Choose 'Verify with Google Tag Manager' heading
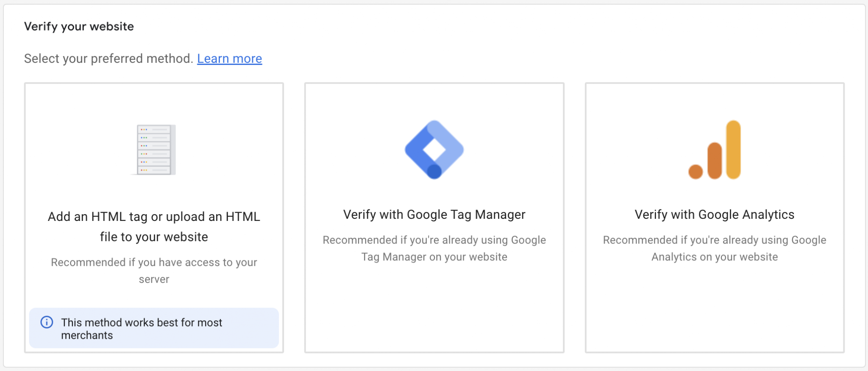The width and height of the screenshot is (868, 371). pyautogui.click(x=434, y=215)
